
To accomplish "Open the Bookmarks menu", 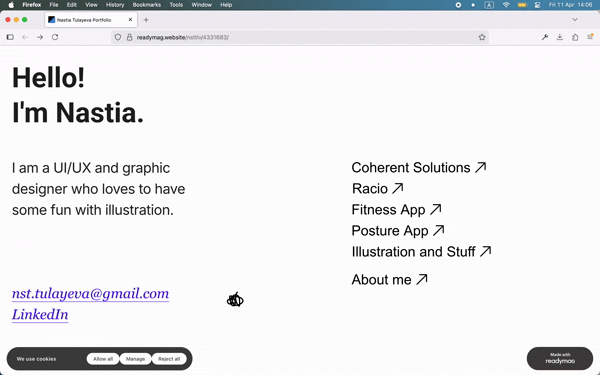I will click(147, 5).
